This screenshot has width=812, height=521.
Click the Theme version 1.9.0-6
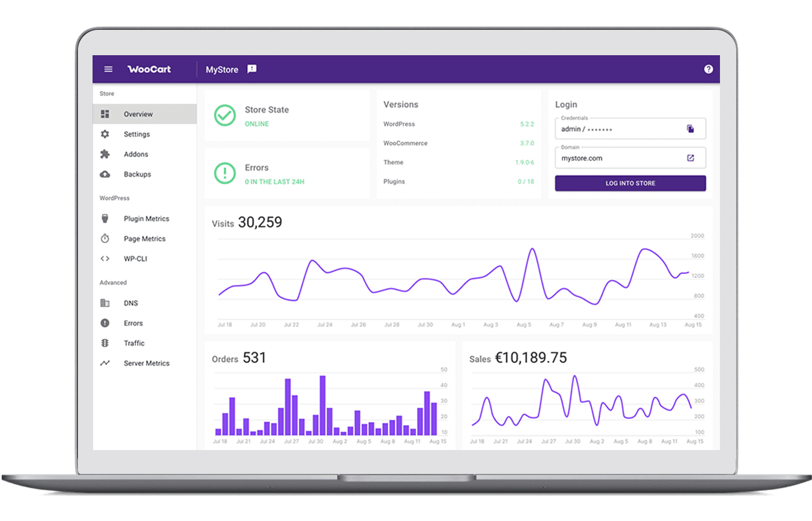[x=525, y=162]
